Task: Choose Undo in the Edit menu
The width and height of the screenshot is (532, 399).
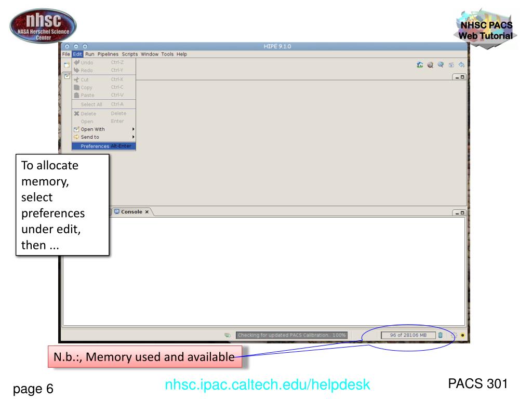Action: pyautogui.click(x=104, y=62)
